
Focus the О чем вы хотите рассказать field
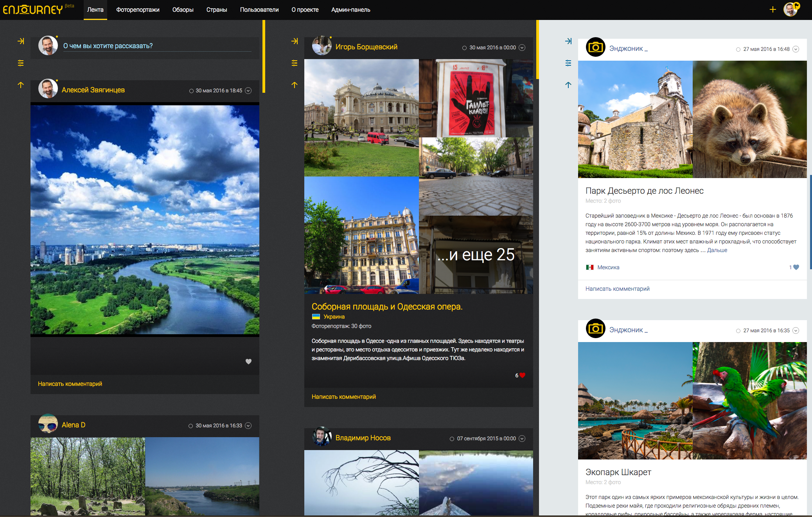[157, 46]
